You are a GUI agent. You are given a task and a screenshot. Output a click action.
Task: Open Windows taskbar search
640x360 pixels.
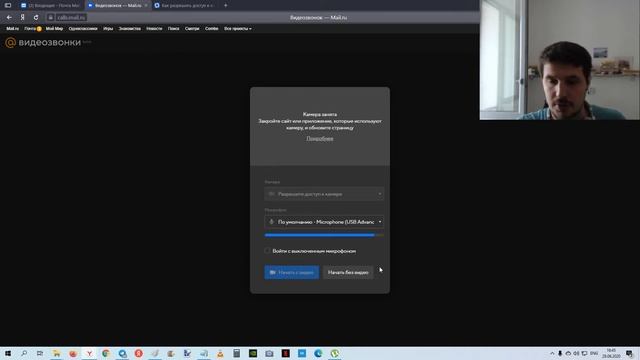point(24,353)
